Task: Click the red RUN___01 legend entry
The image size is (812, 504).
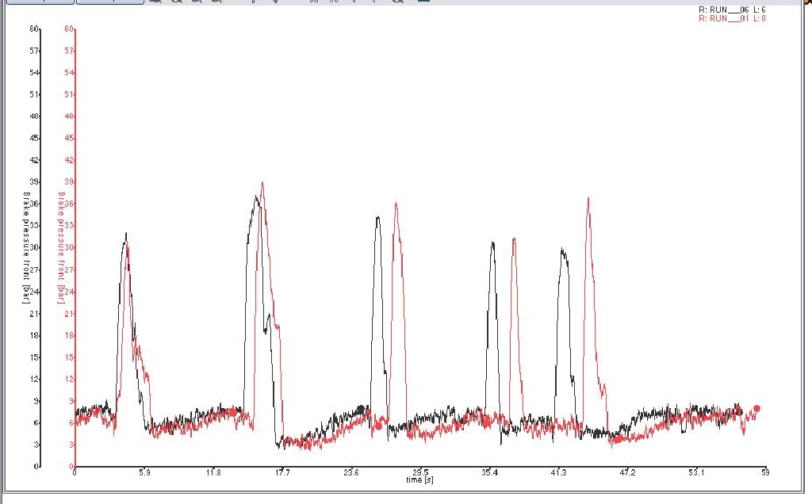Action: pyautogui.click(x=732, y=18)
